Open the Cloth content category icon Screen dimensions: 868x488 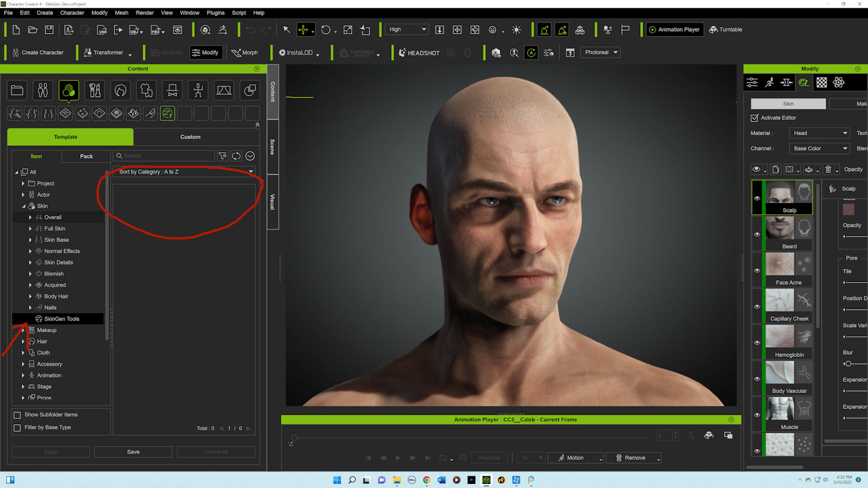pos(146,90)
